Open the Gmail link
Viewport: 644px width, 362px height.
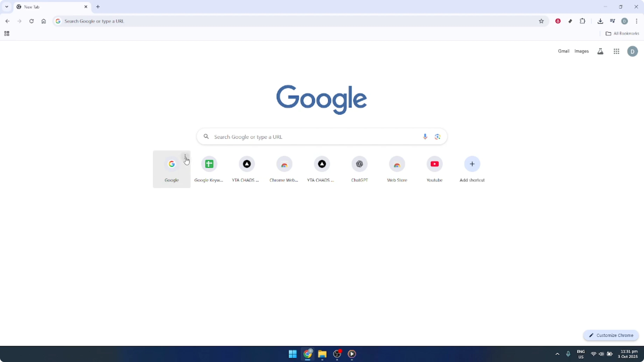coord(563,51)
